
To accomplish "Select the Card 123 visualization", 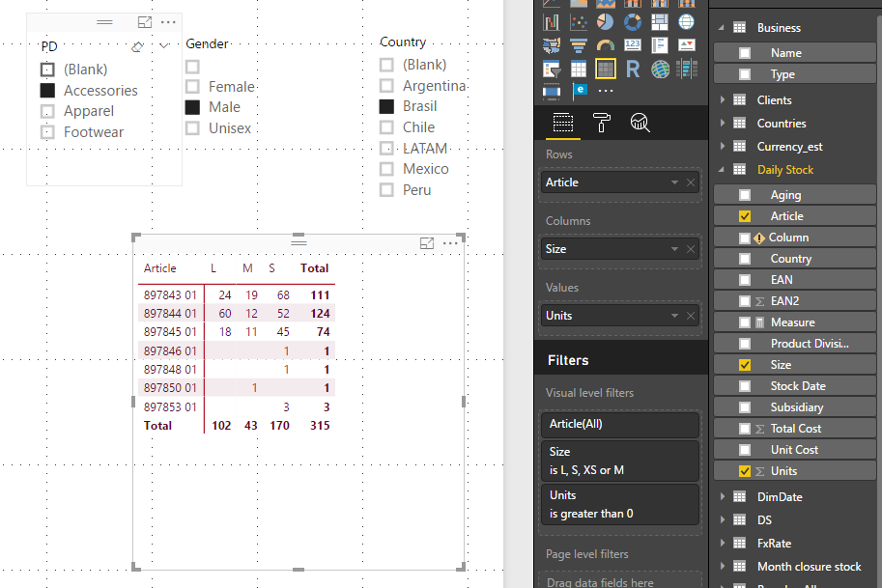I will click(x=632, y=45).
